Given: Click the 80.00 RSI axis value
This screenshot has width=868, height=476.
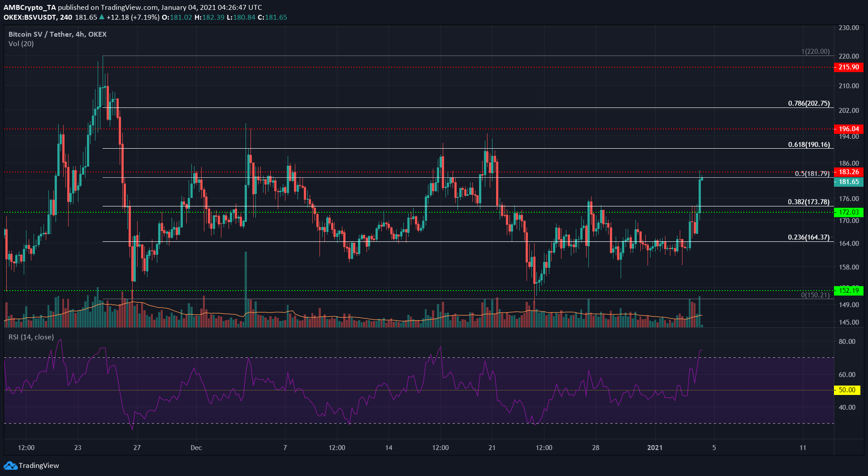Looking at the screenshot, I should point(847,342).
